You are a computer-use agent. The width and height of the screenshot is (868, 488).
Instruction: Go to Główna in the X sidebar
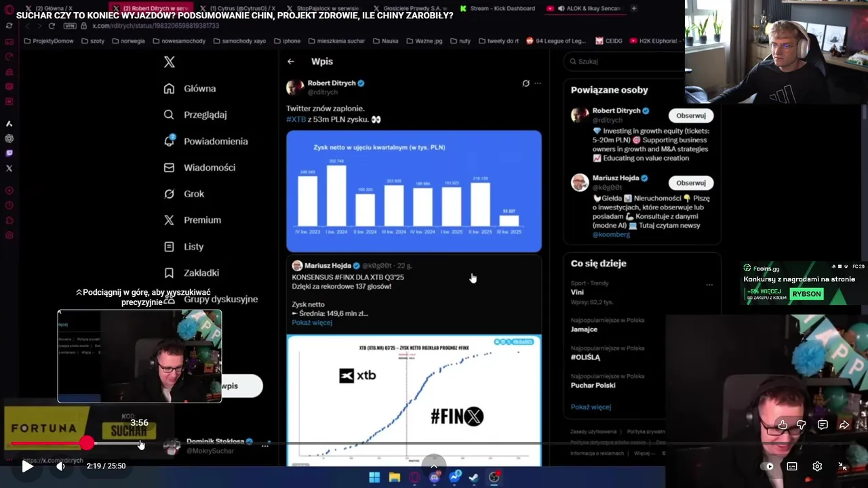coord(190,89)
